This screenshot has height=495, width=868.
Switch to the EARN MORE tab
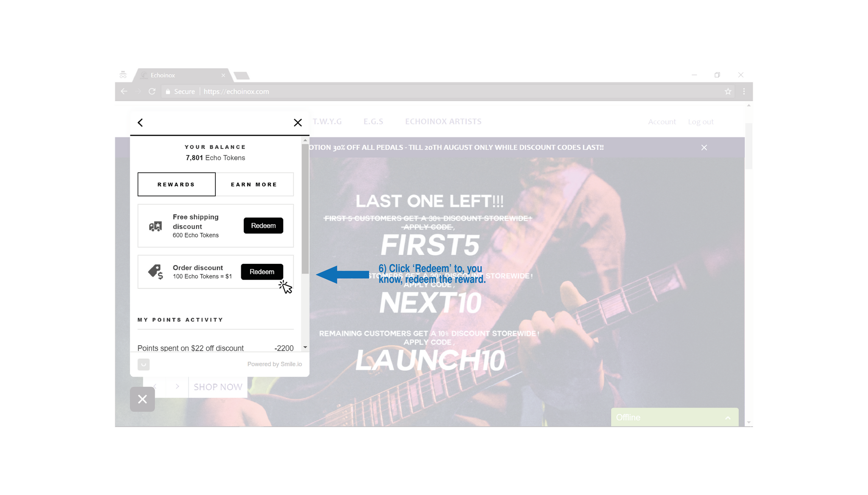pos(254,184)
